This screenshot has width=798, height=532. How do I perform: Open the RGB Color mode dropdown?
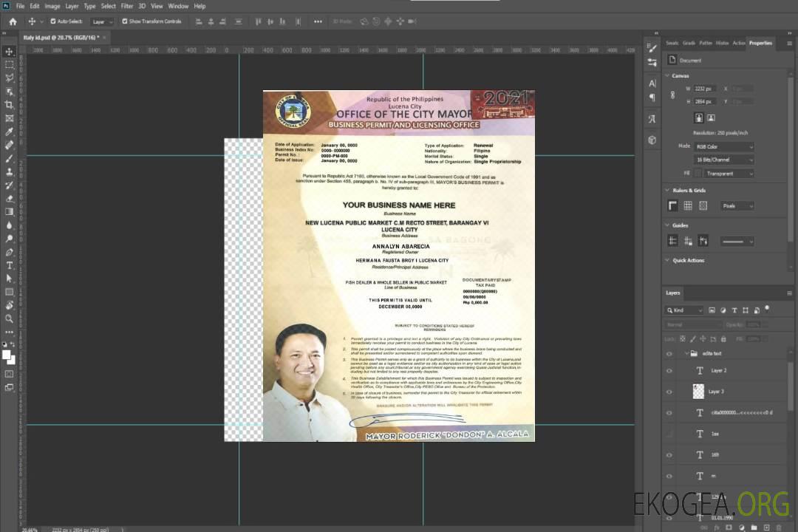[723, 146]
